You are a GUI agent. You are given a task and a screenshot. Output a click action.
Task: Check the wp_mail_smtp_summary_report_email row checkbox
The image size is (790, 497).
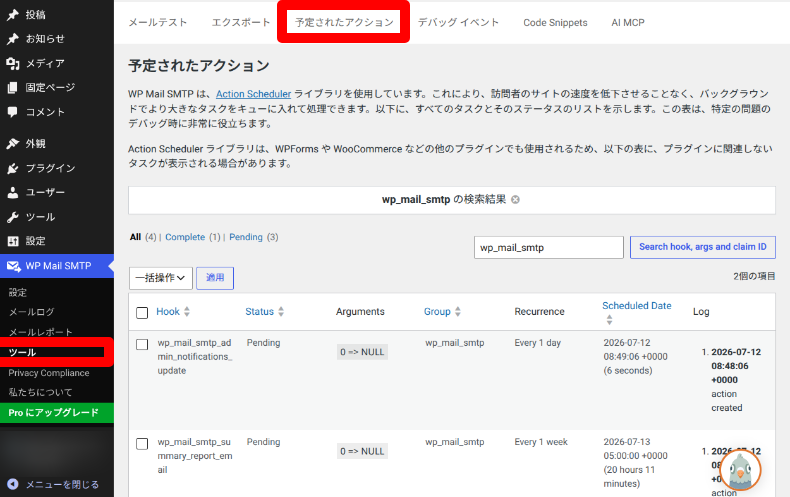[142, 444]
